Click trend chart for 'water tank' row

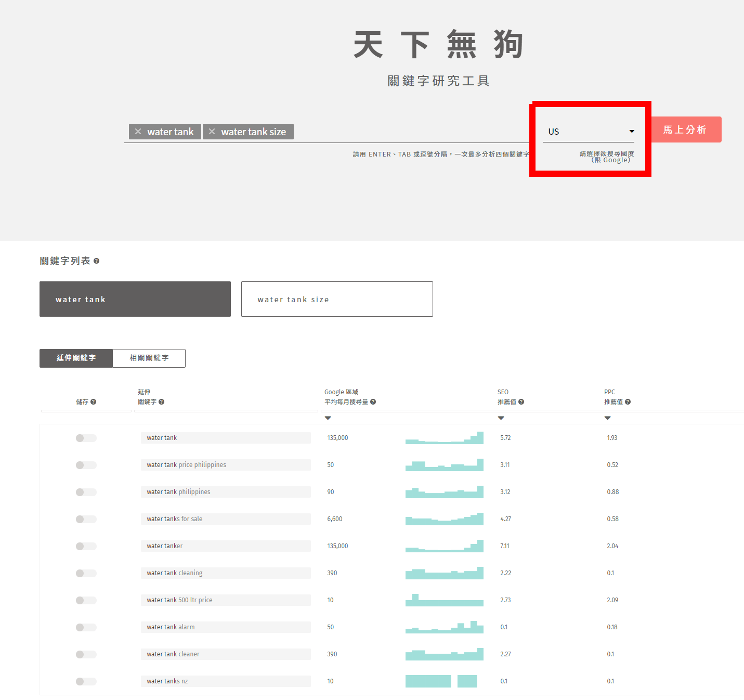[x=445, y=438]
